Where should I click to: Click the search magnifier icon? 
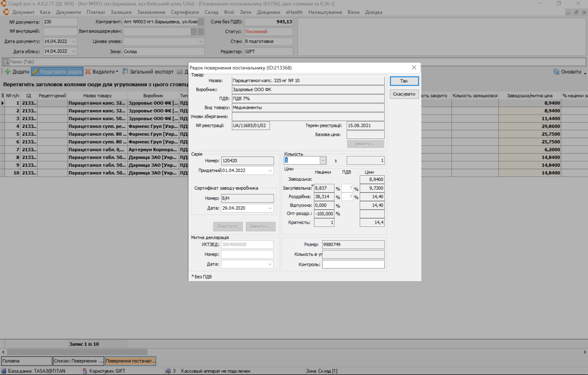coord(6,62)
